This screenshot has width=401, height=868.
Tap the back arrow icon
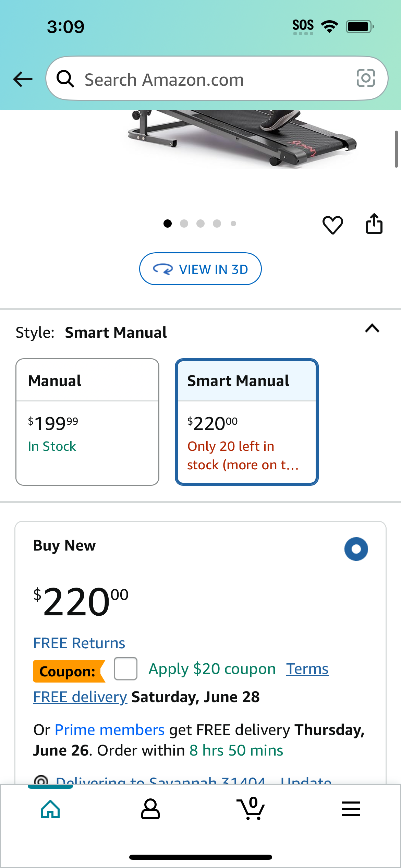(23, 79)
